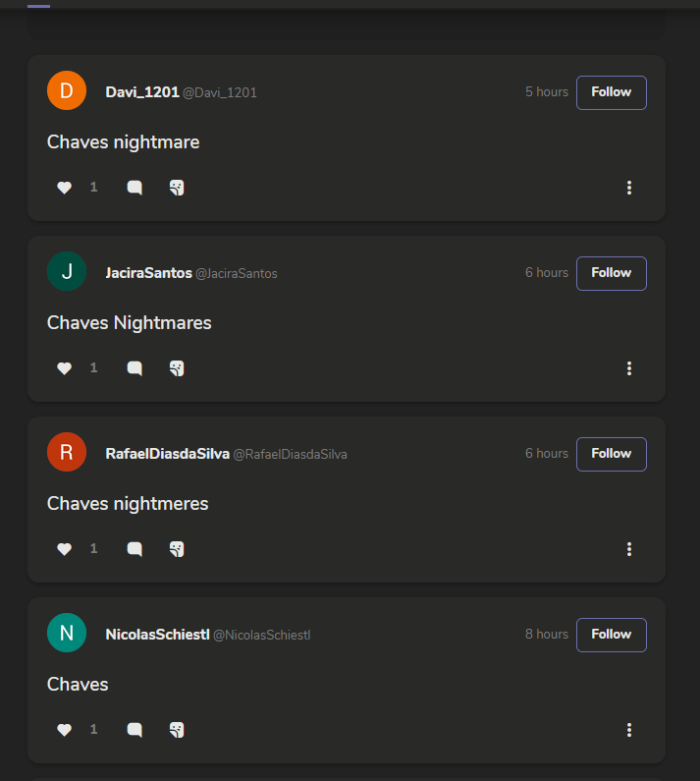Follow Davi_1201
The height and width of the screenshot is (781, 700).
pyautogui.click(x=611, y=92)
